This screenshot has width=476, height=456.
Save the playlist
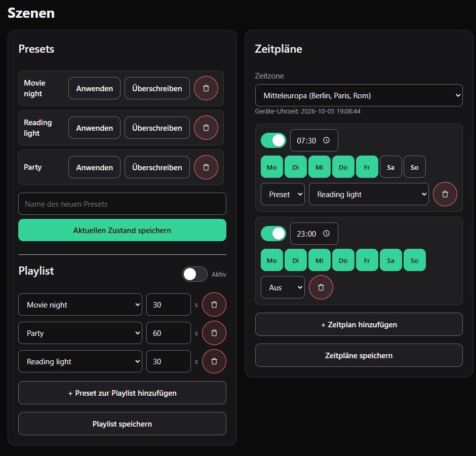[x=123, y=424]
